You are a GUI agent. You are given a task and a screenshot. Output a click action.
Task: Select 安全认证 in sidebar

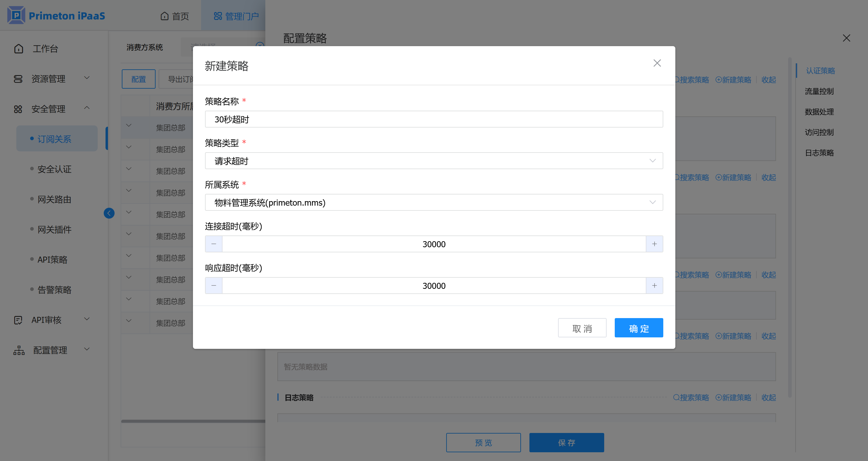[x=54, y=169]
